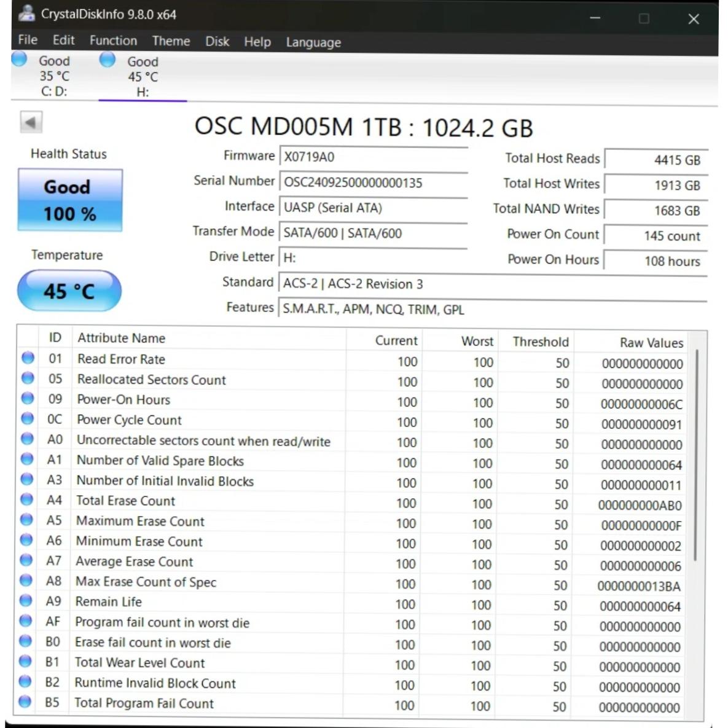Viewport: 728px width, 728px height.
Task: Click the Raw Values column header
Action: 630,343
